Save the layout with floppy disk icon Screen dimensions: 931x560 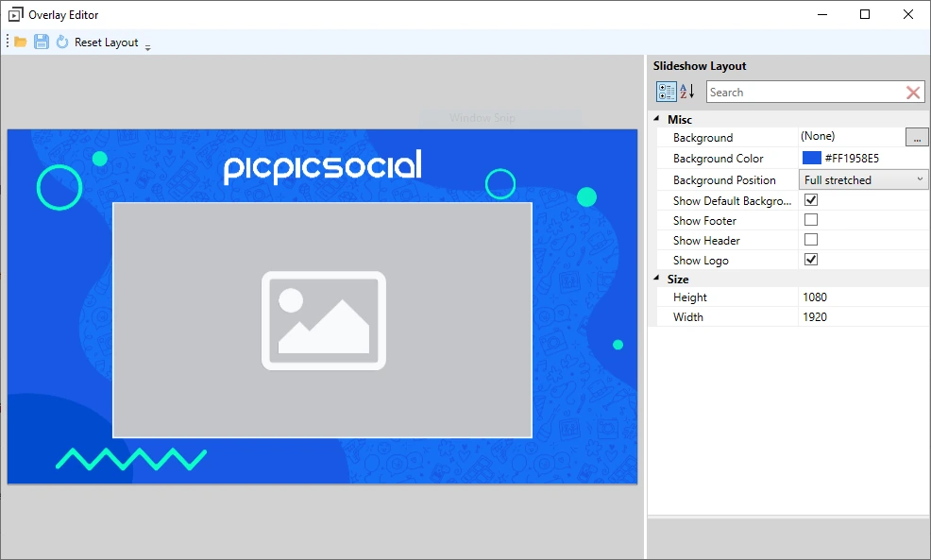pos(41,42)
